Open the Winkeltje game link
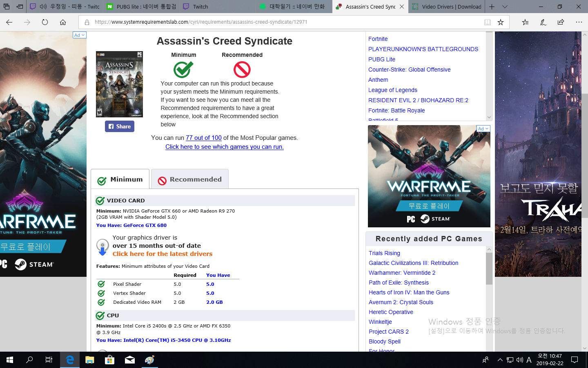Screen dimensions: 588x368 click(x=380, y=322)
